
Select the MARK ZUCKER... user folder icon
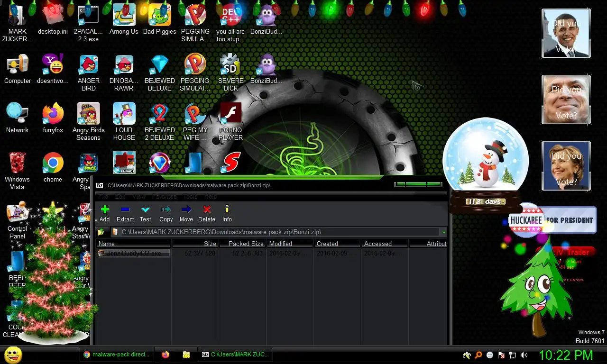click(18, 23)
